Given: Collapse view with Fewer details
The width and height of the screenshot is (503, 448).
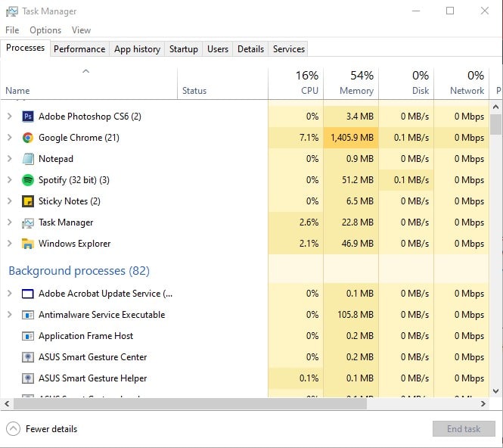Looking at the screenshot, I should (x=42, y=429).
